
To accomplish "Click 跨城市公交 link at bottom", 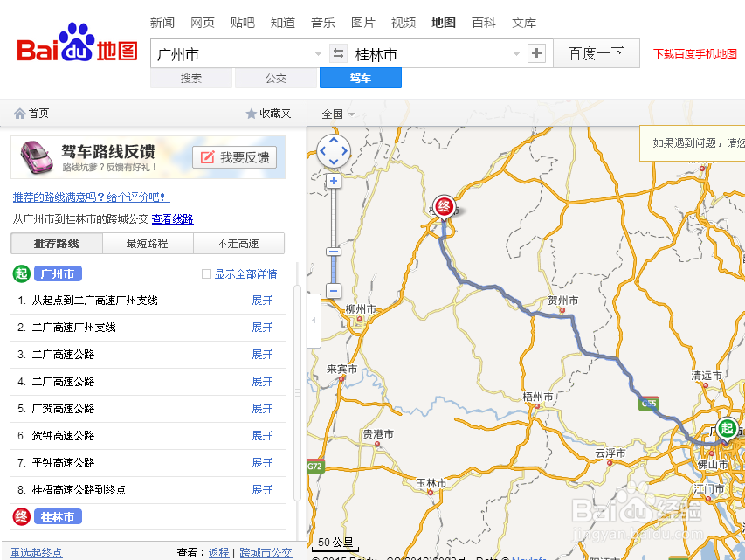I will click(266, 553).
